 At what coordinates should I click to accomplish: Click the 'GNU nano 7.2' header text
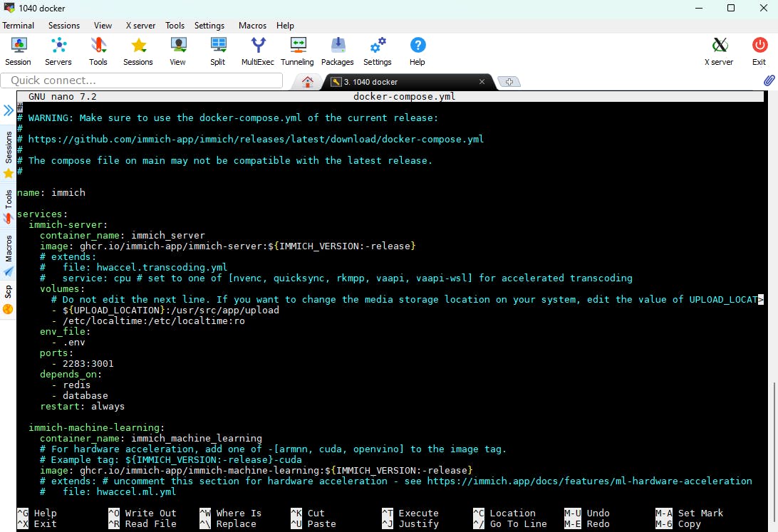click(63, 97)
